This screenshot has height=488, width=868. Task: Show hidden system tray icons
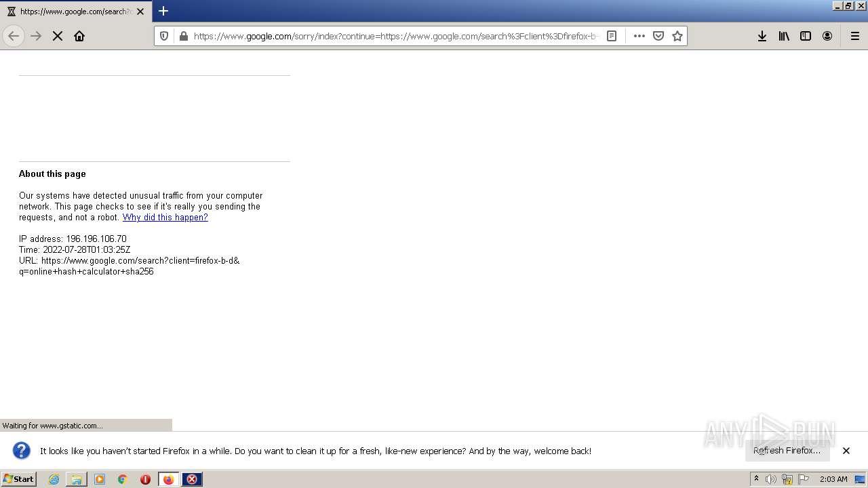click(x=756, y=479)
